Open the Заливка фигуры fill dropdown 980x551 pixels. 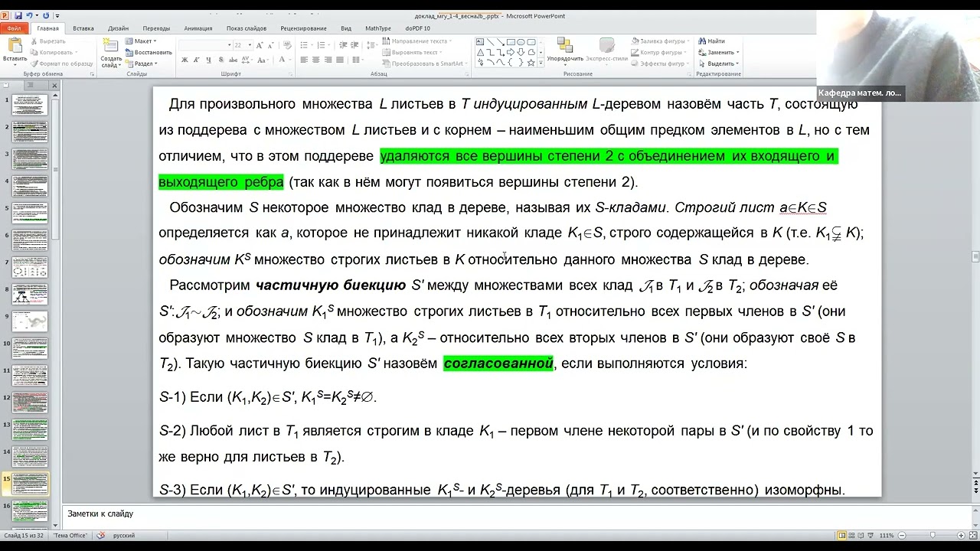(661, 41)
